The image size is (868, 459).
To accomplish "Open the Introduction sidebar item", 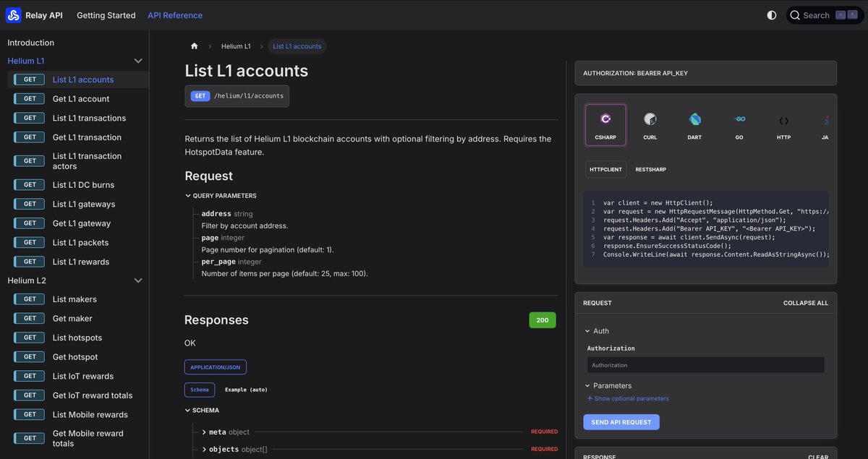I will click(x=31, y=43).
